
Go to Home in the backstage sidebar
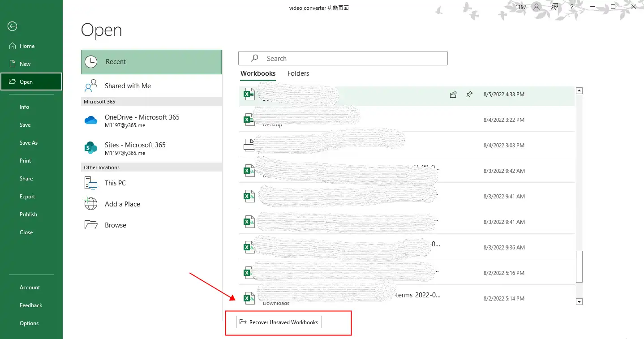pos(31,46)
